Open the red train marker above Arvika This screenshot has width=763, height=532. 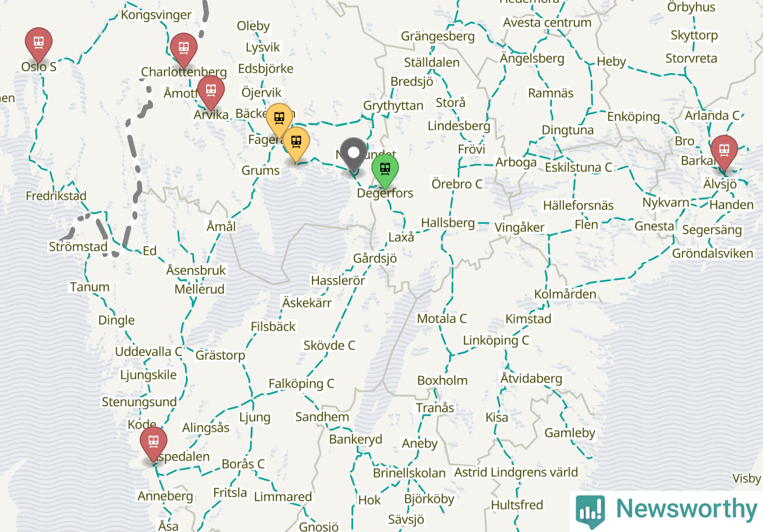(211, 92)
